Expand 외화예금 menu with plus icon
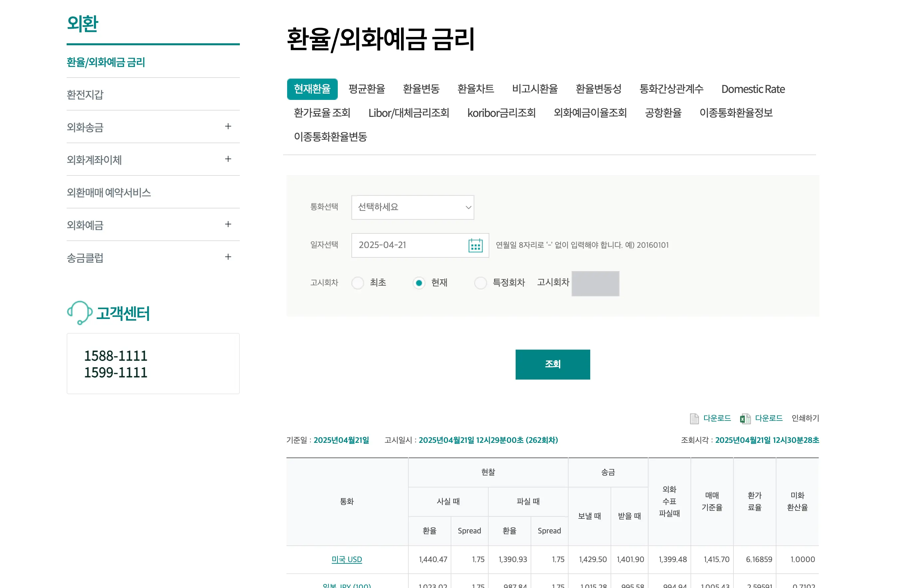The width and height of the screenshot is (912, 588). [228, 224]
